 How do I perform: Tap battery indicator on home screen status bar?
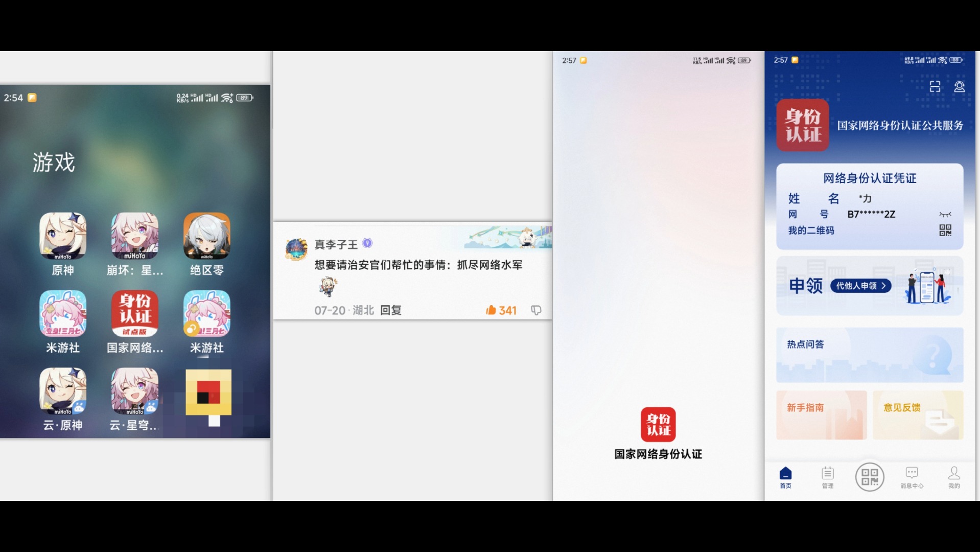245,98
